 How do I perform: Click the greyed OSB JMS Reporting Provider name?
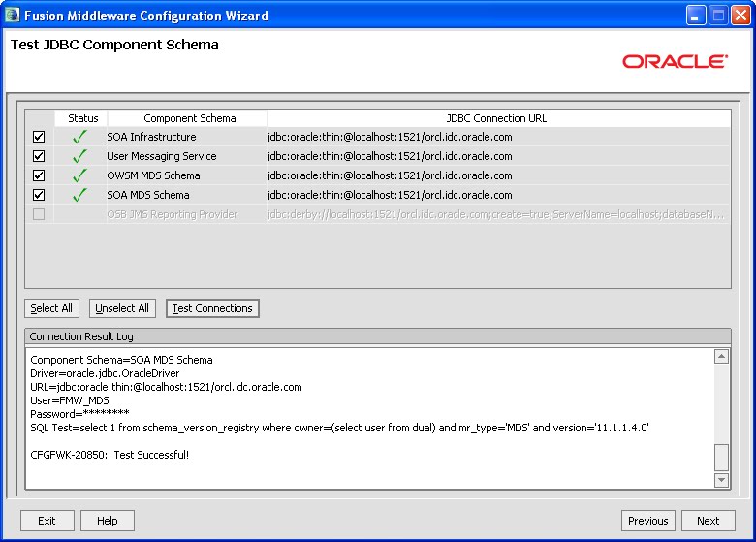click(173, 214)
